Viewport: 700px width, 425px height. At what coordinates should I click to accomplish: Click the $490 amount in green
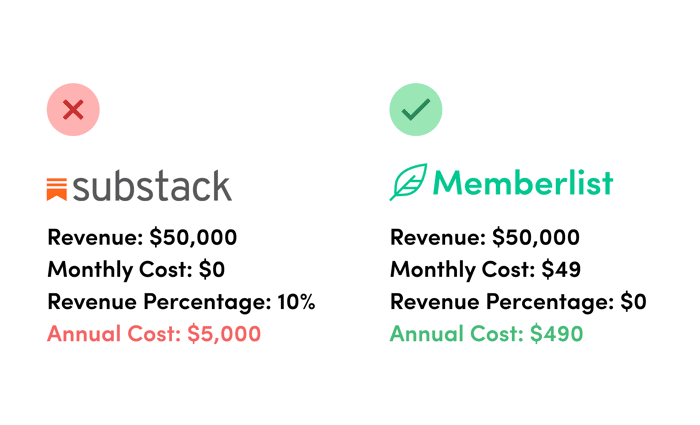[557, 334]
